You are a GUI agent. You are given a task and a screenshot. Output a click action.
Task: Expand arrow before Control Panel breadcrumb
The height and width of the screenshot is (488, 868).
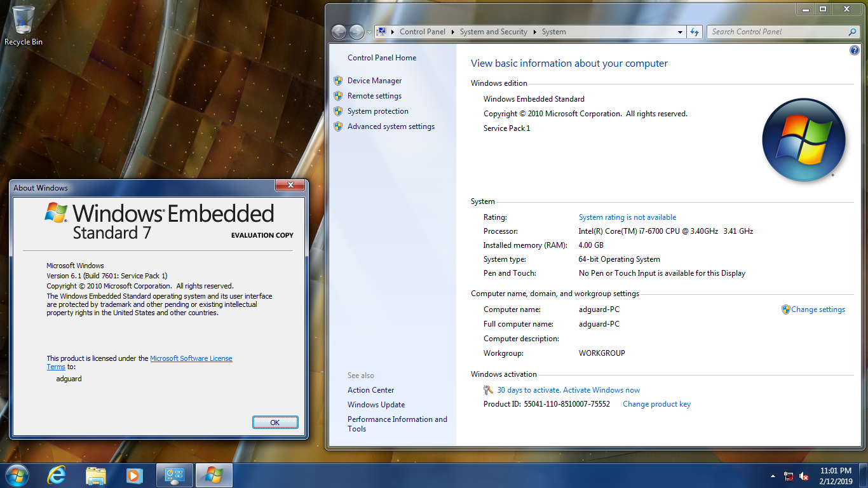393,32
